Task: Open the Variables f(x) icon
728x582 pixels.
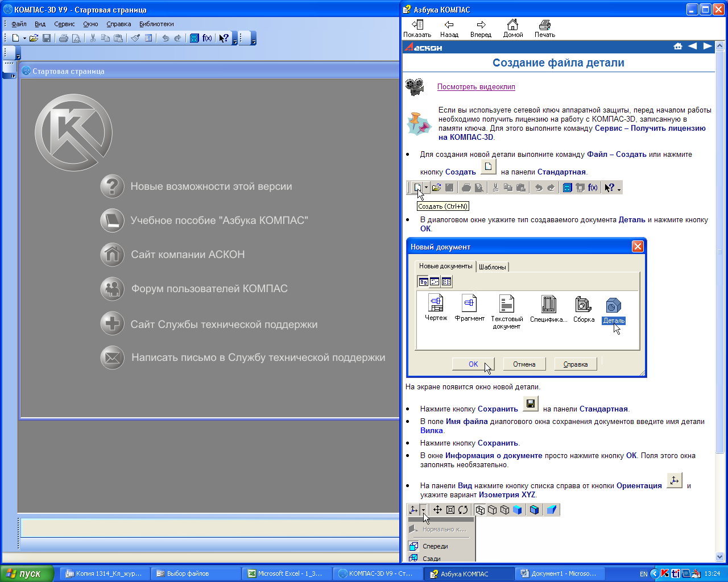Action: tap(208, 38)
